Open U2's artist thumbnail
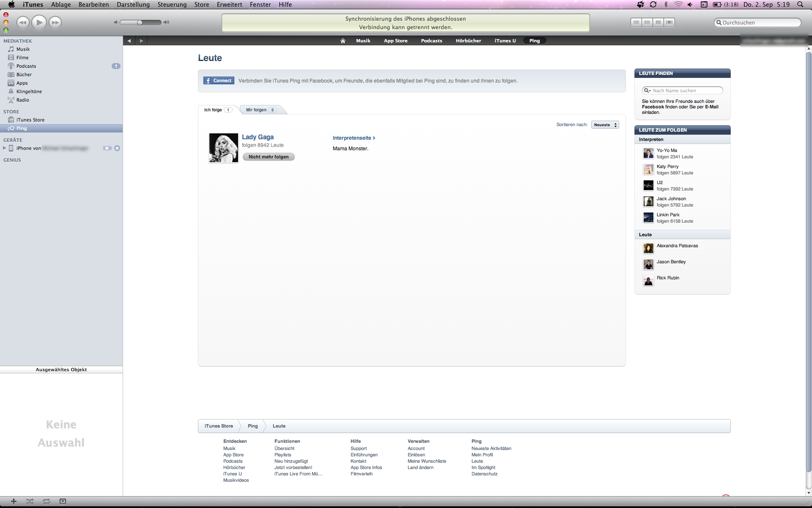The image size is (812, 508). (648, 185)
